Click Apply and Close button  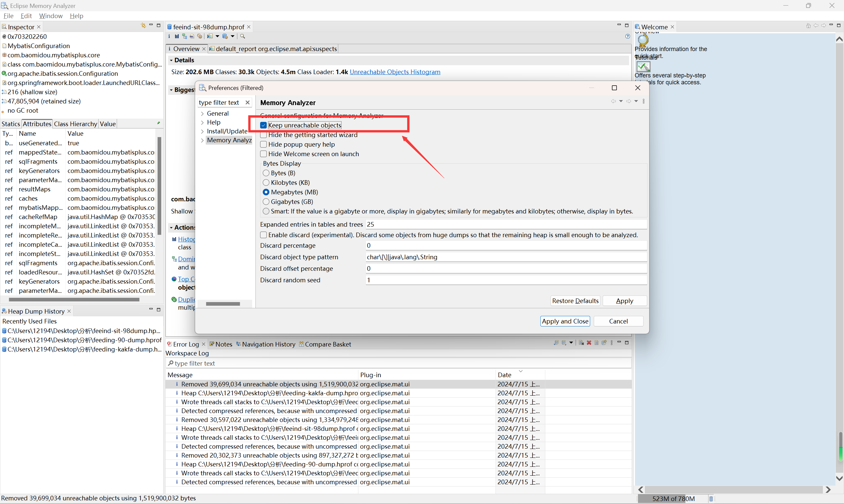tap(565, 321)
